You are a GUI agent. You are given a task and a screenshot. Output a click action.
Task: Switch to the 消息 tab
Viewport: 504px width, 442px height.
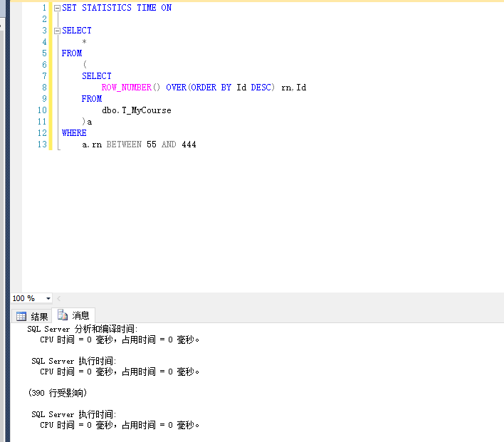tap(75, 316)
